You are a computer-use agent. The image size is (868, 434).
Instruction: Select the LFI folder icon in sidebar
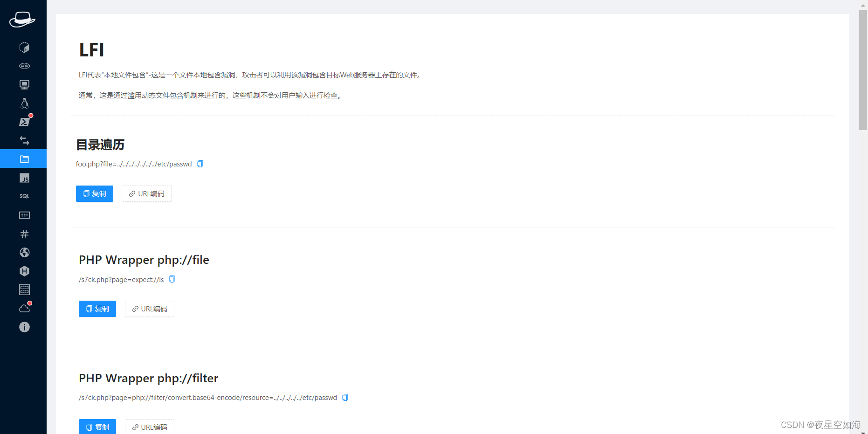[x=23, y=158]
